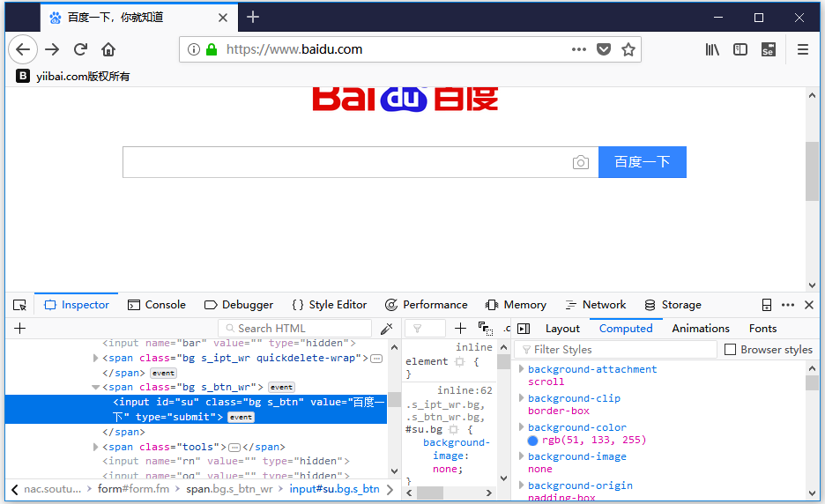Viewport: 825px width, 504px height.
Task: Switch to the Inspector tab
Action: coord(77,305)
